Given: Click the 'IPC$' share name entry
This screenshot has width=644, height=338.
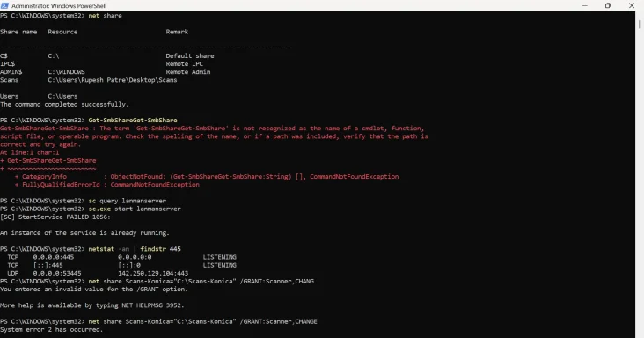Looking at the screenshot, I should click(x=7, y=64).
